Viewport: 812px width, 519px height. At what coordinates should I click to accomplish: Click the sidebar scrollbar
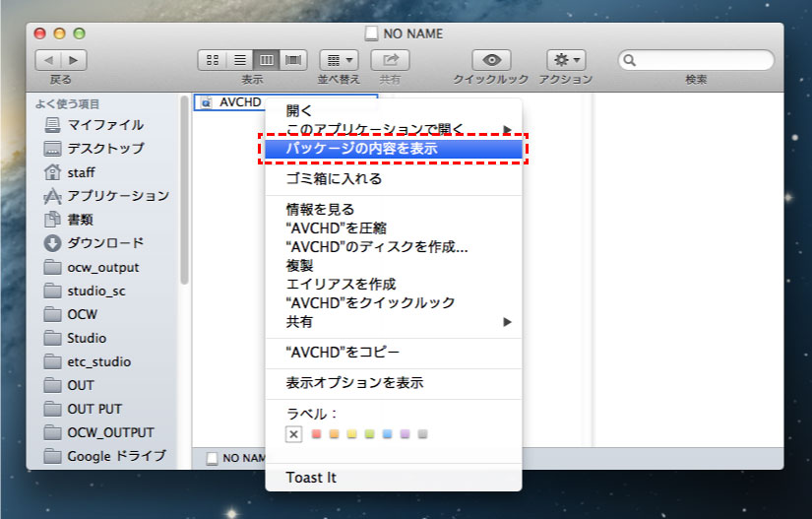184,191
